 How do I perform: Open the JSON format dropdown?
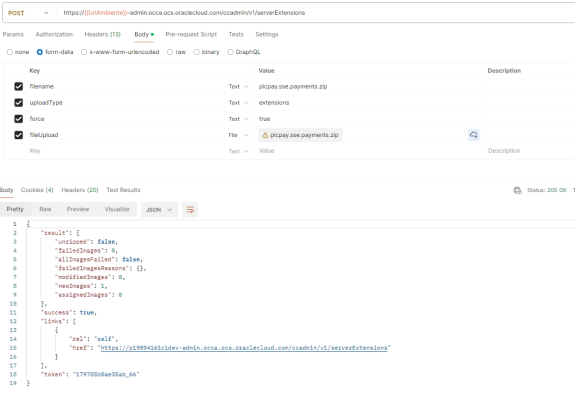click(x=159, y=210)
